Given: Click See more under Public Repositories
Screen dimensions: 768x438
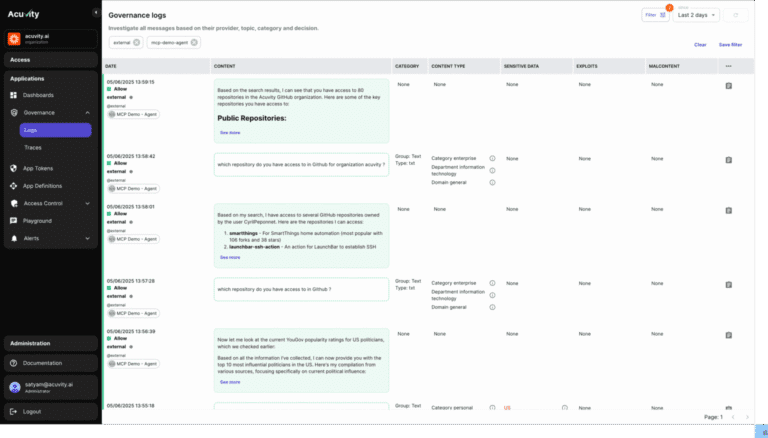Looking at the screenshot, I should pyautogui.click(x=230, y=132).
